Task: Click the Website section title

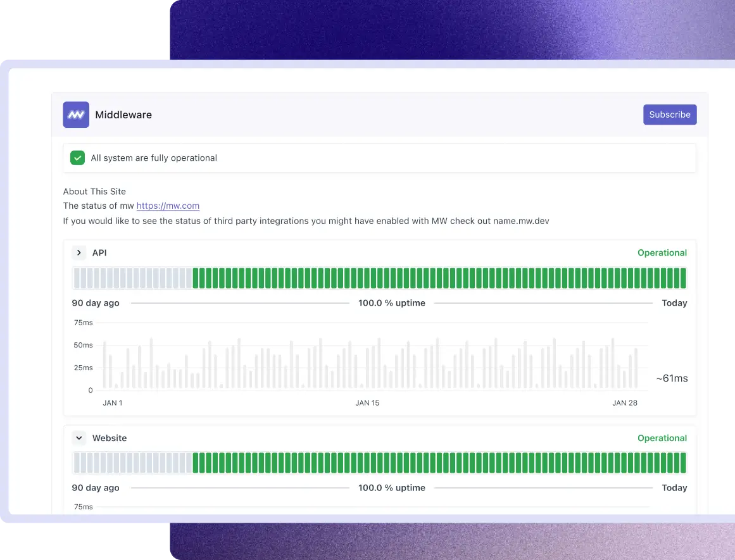Action: [110, 438]
